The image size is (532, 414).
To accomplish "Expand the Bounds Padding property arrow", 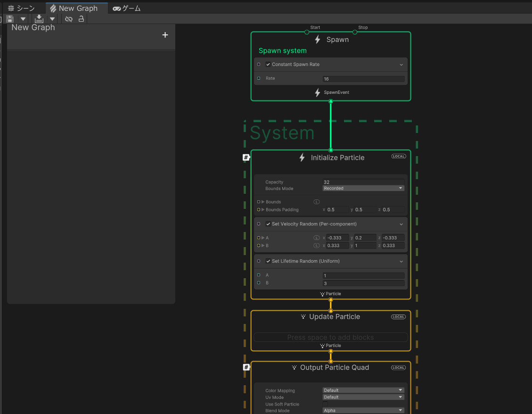I will point(263,210).
